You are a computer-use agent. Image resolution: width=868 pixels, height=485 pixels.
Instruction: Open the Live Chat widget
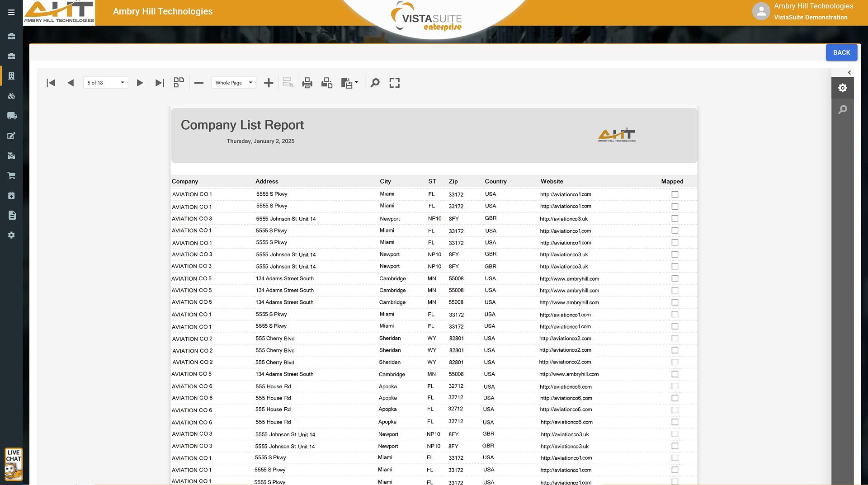(x=14, y=464)
